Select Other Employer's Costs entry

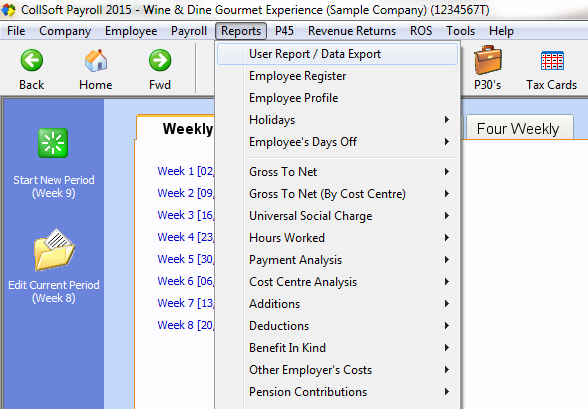click(337, 370)
